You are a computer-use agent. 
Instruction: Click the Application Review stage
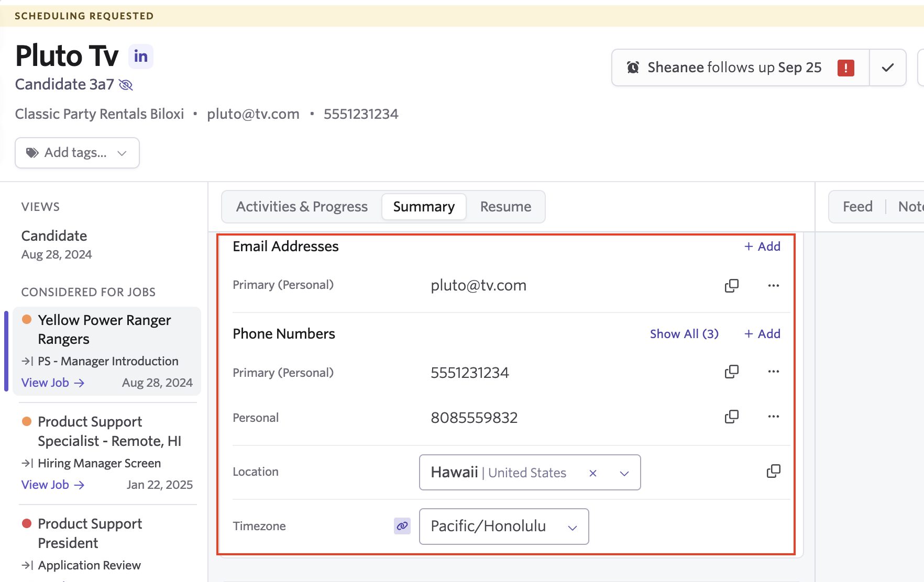89,565
